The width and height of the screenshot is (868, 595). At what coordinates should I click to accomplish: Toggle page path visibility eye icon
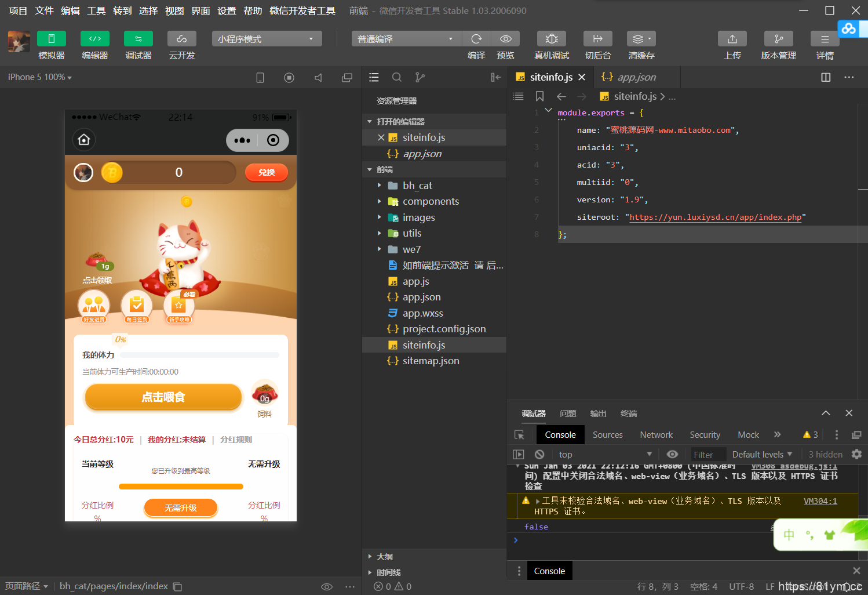point(326,586)
